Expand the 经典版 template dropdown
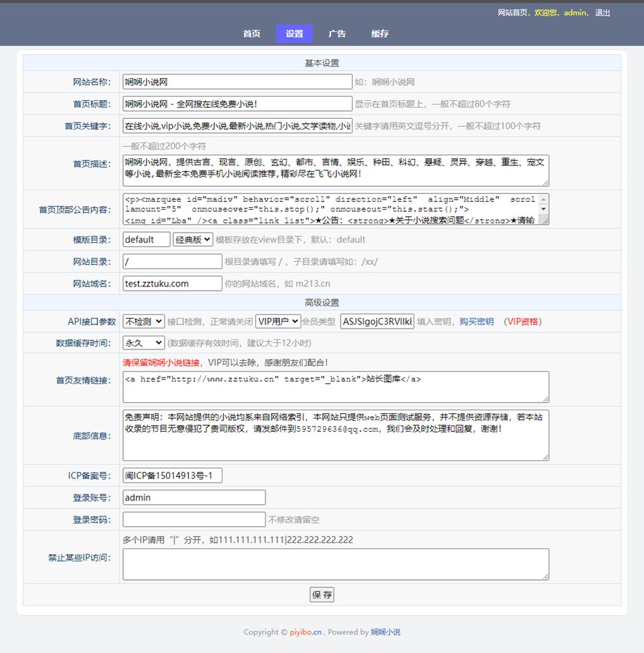The width and height of the screenshot is (644, 653). tap(193, 240)
